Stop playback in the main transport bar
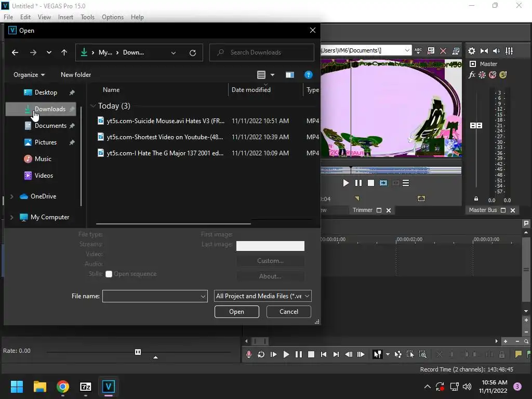 (311, 354)
